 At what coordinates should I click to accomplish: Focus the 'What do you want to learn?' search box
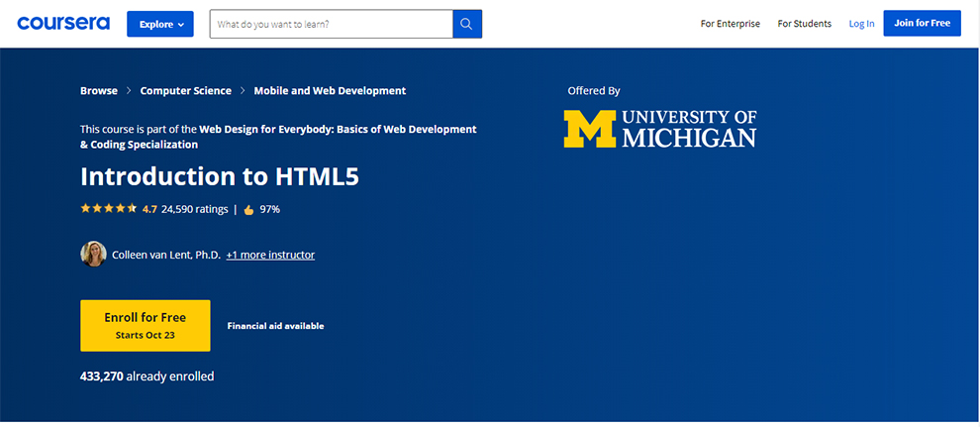332,24
